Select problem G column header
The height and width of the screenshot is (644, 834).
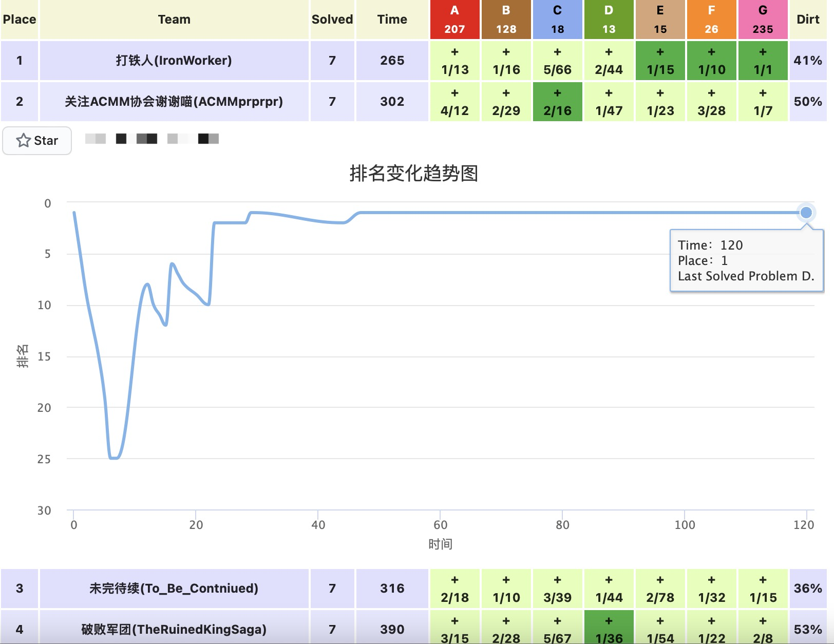click(763, 20)
